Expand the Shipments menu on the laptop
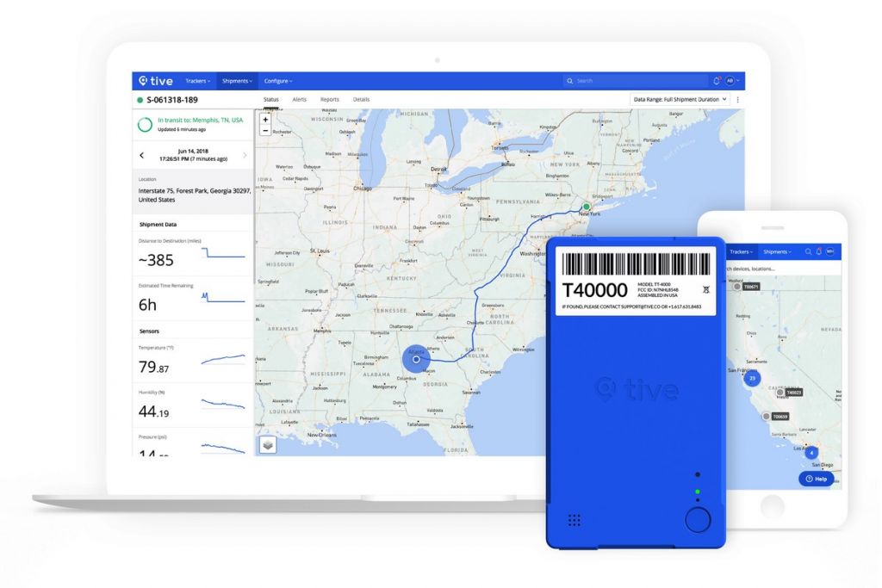The width and height of the screenshot is (882, 588). coord(237,81)
